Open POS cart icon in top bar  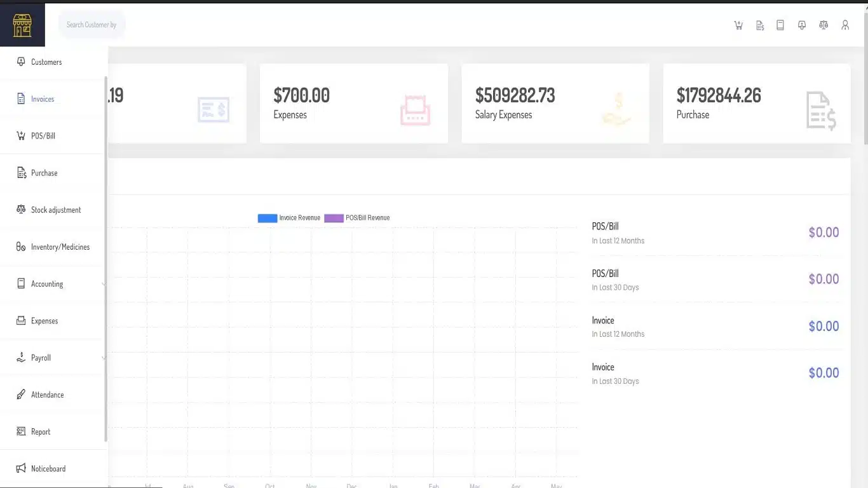[x=738, y=25]
